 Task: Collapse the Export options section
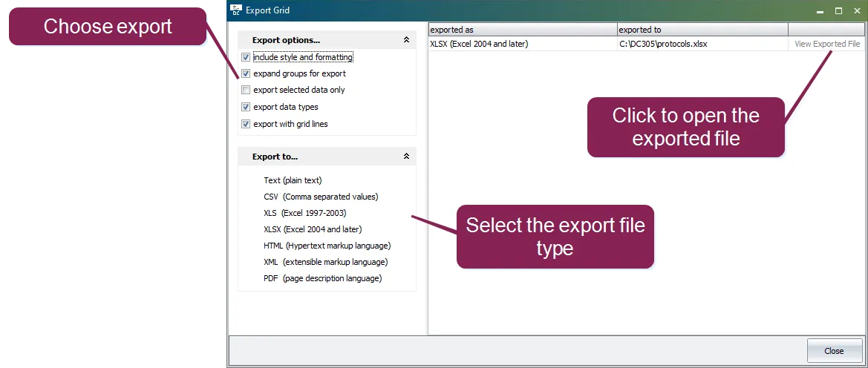406,40
